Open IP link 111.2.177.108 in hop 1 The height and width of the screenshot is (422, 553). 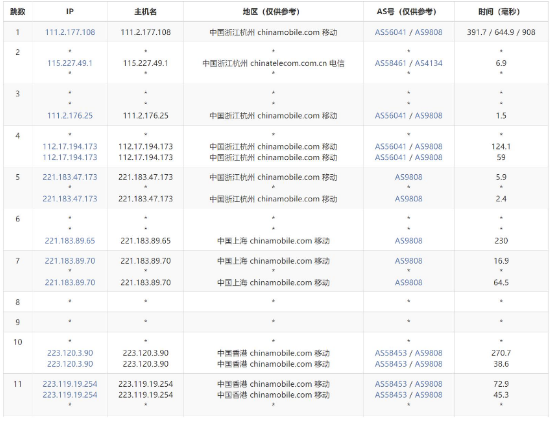tap(70, 32)
